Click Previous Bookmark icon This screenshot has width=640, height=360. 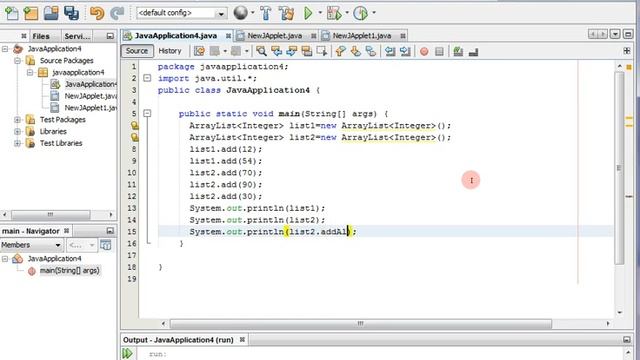pyautogui.click(x=340, y=51)
